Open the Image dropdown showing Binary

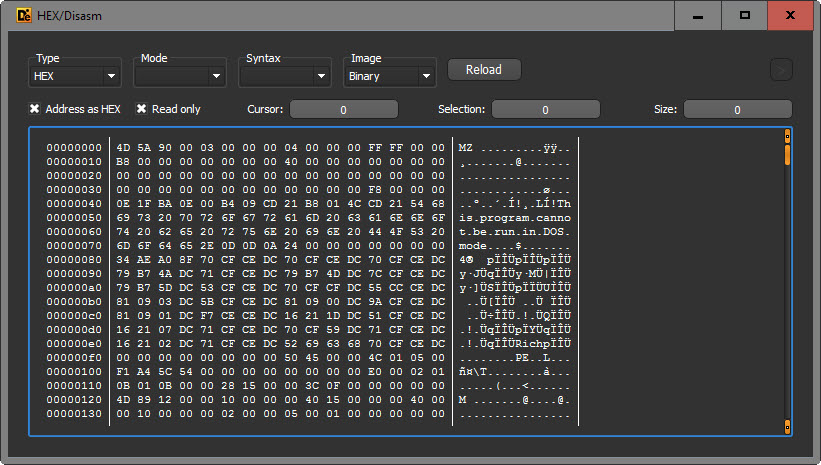pos(390,76)
